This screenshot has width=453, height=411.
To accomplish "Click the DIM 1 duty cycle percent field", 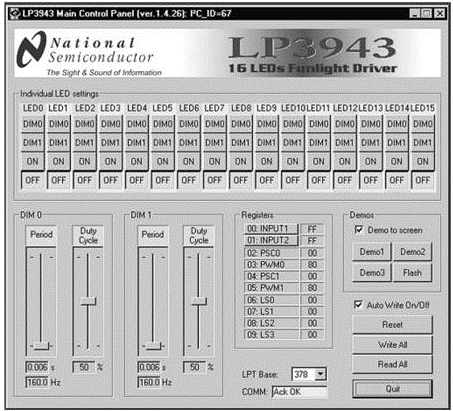I will click(x=195, y=367).
